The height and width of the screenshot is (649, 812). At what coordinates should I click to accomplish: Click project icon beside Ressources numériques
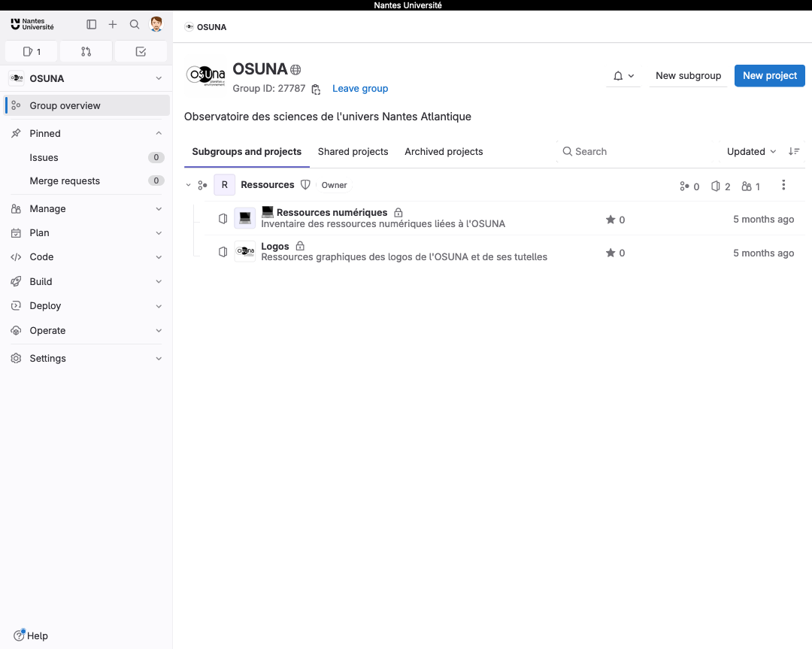pyautogui.click(x=223, y=219)
